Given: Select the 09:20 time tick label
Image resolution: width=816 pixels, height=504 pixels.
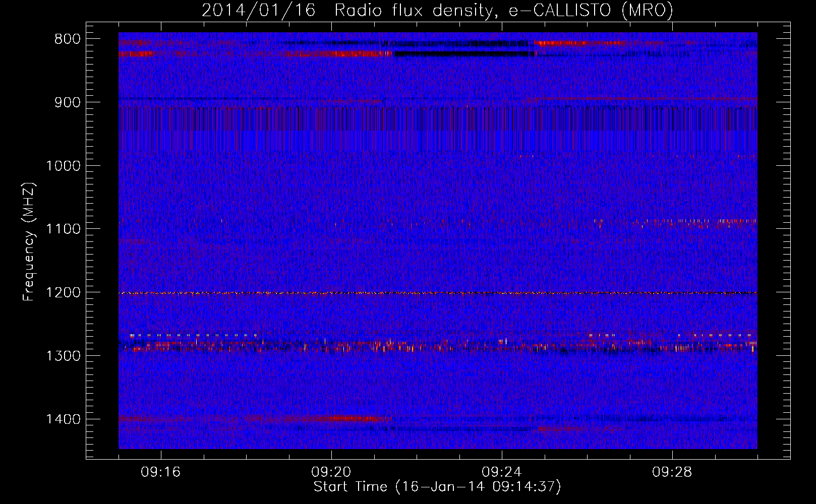Looking at the screenshot, I should click(331, 472).
